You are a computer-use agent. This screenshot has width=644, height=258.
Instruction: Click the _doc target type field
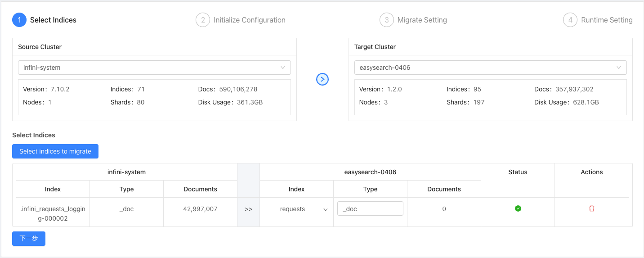point(370,209)
